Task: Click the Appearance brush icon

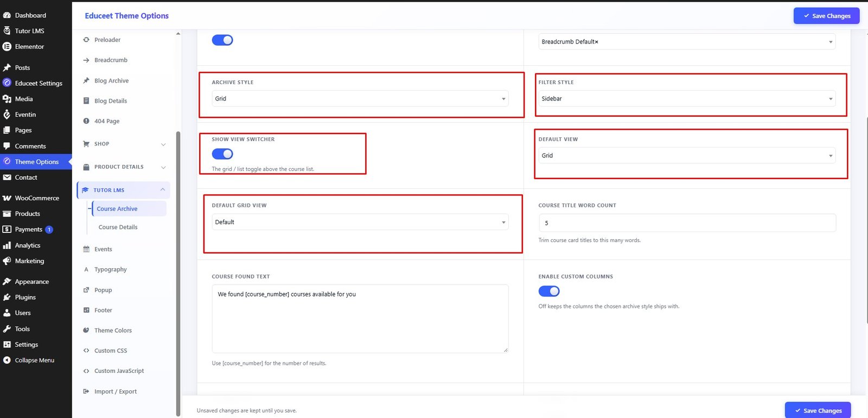Action: [x=7, y=282]
